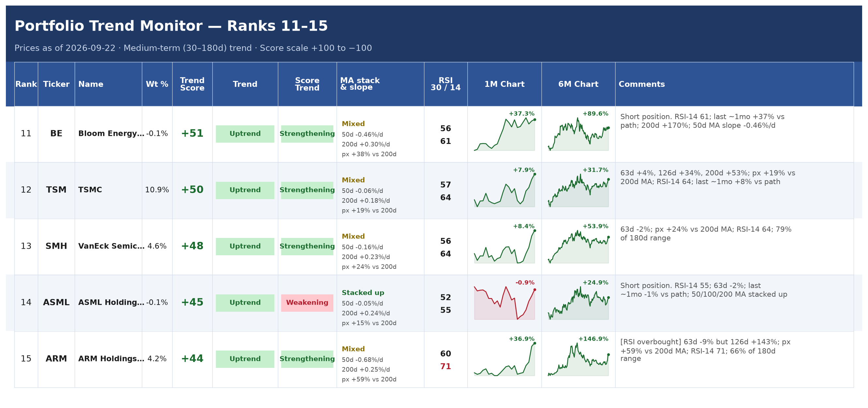868x408 pixels.
Task: Click the Wt % column header
Action: pyautogui.click(x=157, y=84)
